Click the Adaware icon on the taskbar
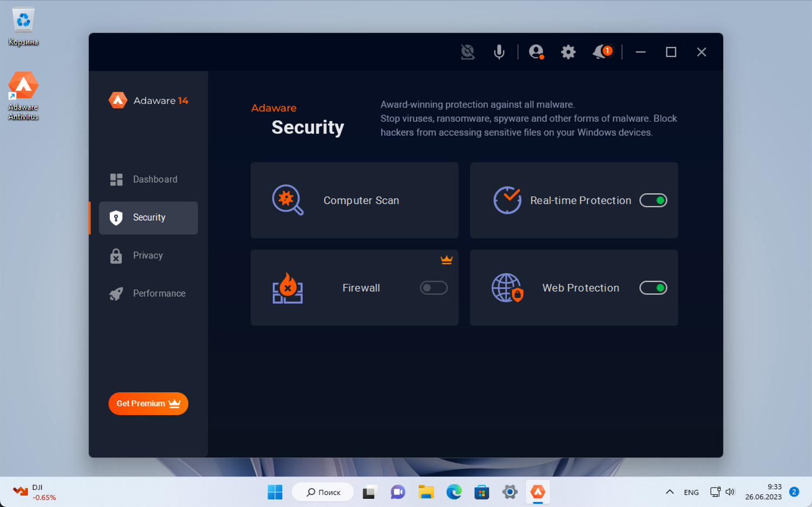The height and width of the screenshot is (507, 812). coord(538,492)
